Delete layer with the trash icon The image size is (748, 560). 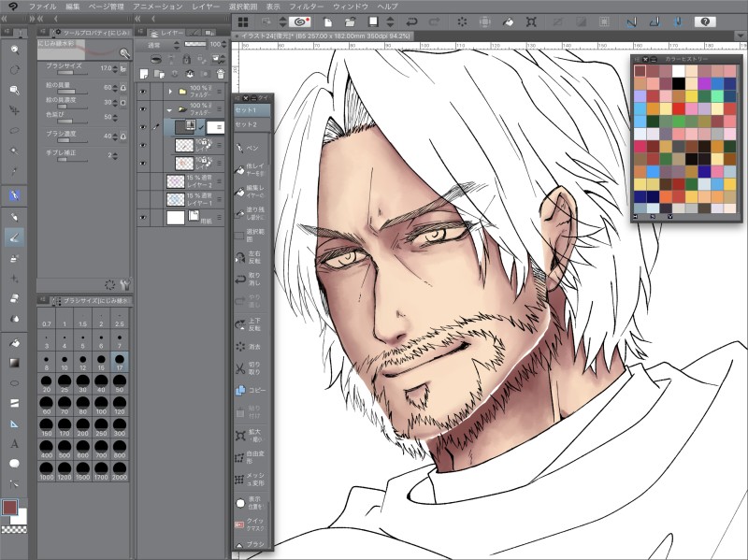(x=220, y=74)
